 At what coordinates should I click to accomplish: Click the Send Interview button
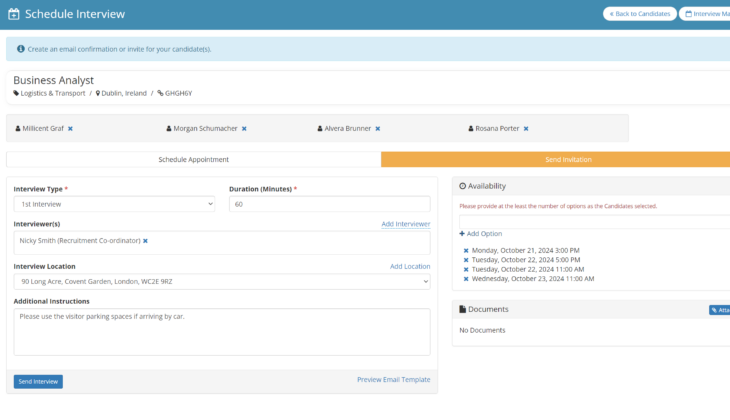(x=38, y=381)
